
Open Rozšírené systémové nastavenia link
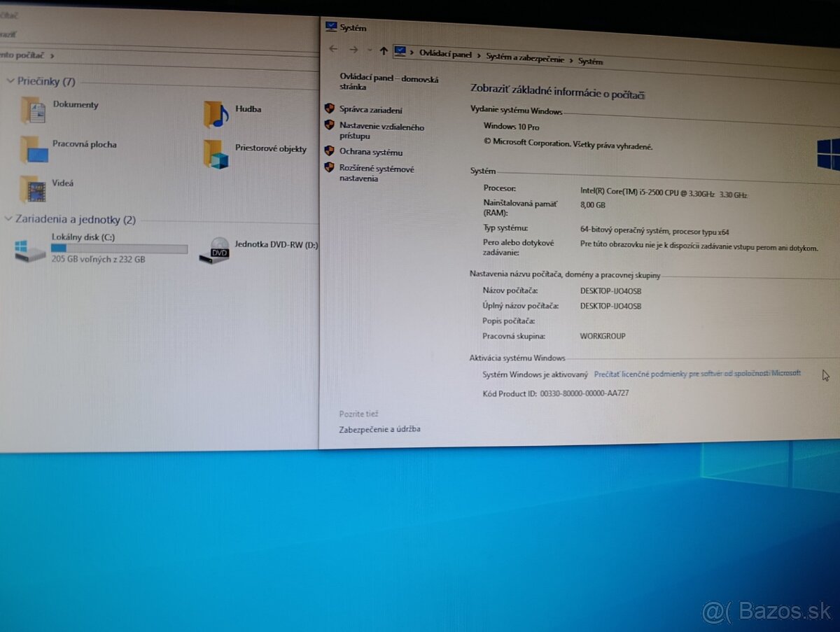[x=377, y=174]
